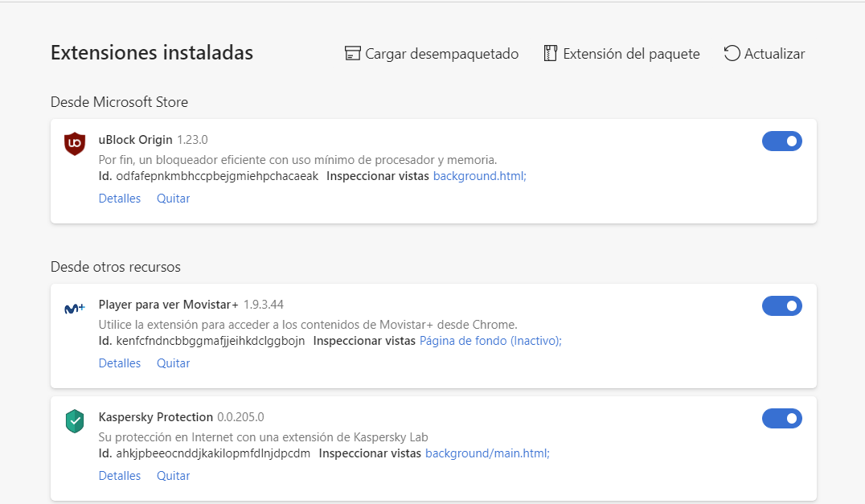The image size is (865, 504).
Task: Click the Cargar desempaquetado icon
Action: (352, 54)
